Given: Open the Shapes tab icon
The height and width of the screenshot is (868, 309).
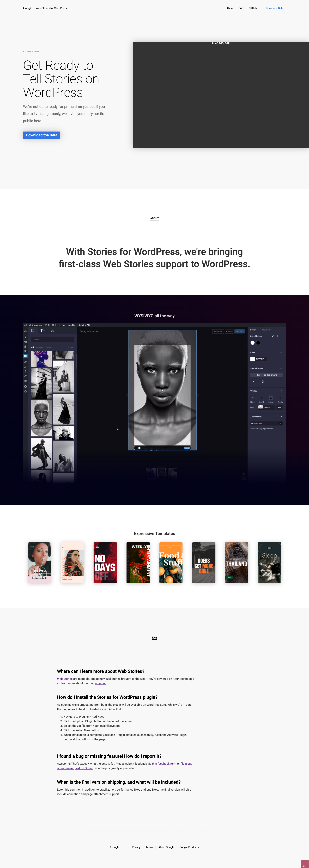Looking at the screenshot, I should (x=52, y=331).
